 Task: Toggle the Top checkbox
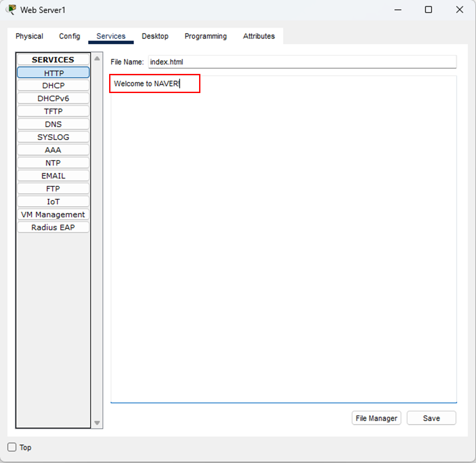click(12, 447)
